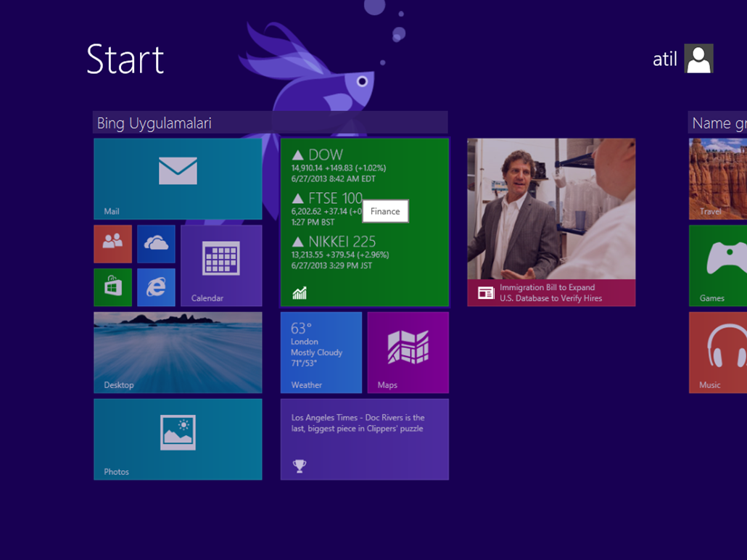Open the Immigration Bill news tile photo
This screenshot has height=560, width=747.
coord(551,209)
